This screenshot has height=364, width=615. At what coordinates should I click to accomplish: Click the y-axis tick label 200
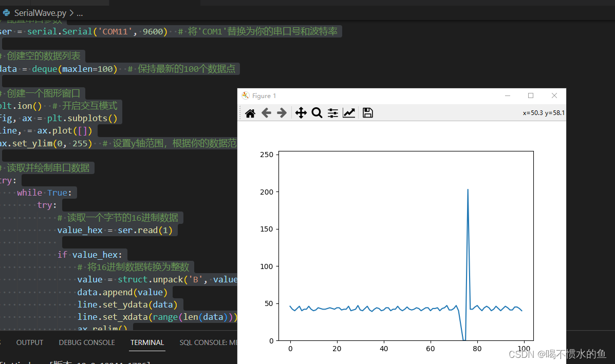(x=267, y=192)
